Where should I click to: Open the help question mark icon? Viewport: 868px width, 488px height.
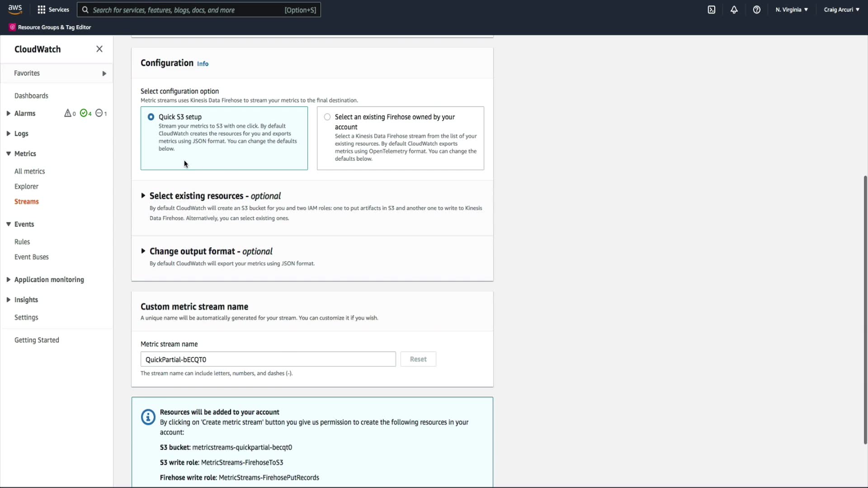point(757,9)
